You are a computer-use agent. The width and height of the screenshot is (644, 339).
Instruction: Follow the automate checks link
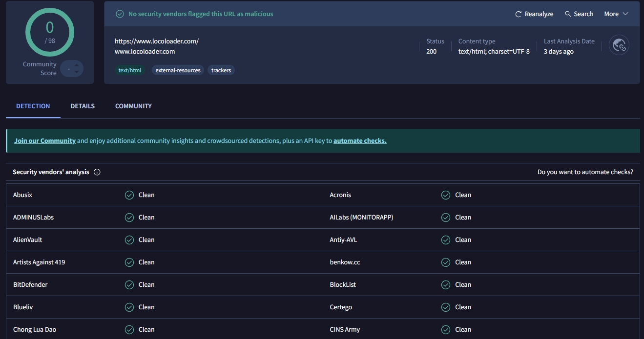click(x=360, y=141)
